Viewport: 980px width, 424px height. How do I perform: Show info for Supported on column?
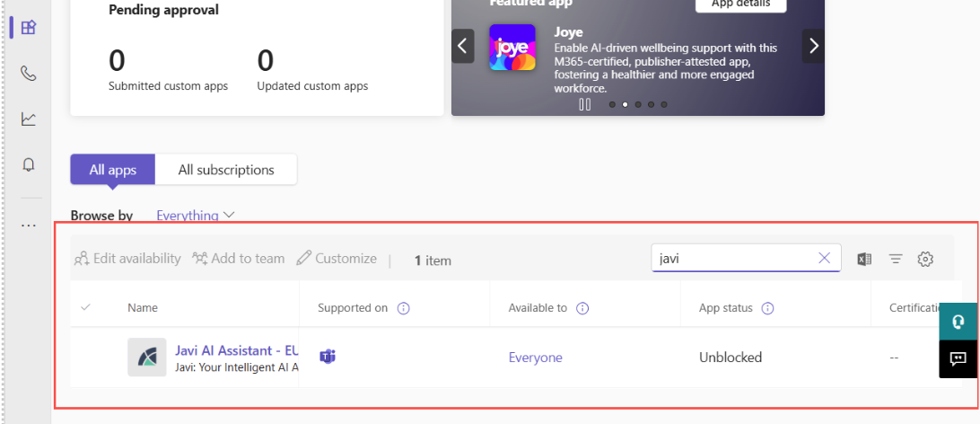404,308
